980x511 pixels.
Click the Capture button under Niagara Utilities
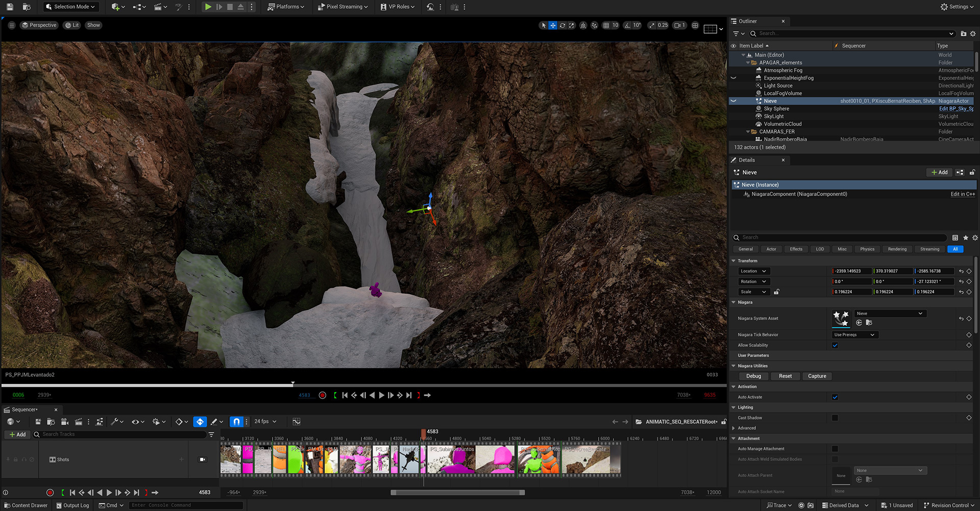(817, 376)
